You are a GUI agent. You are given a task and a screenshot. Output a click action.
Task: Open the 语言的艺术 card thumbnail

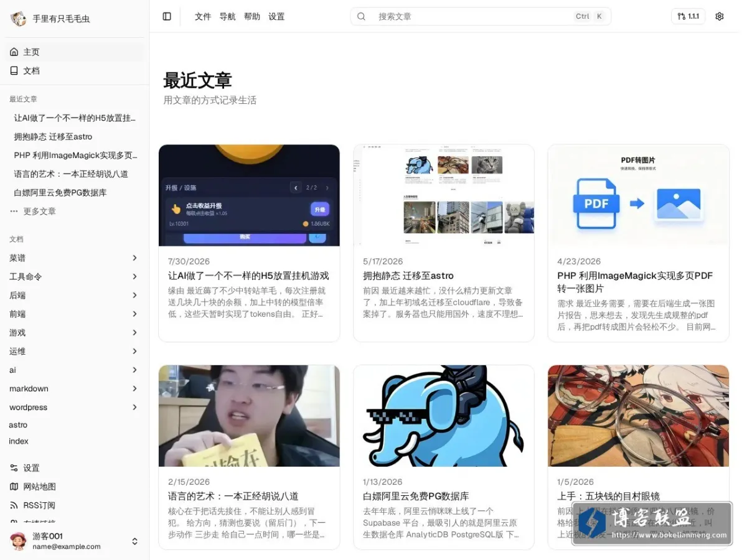coord(249,416)
